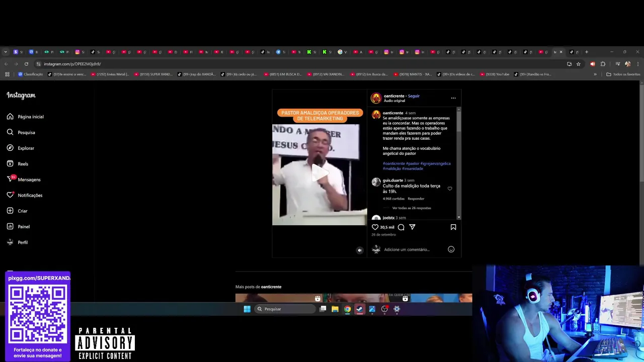The image size is (644, 362).
Task: Click the Instagram logo
Action: pyautogui.click(x=21, y=96)
